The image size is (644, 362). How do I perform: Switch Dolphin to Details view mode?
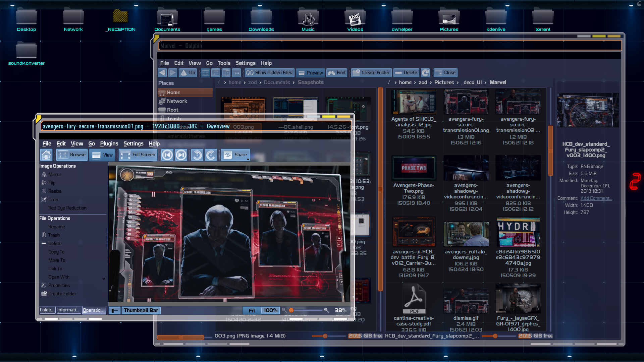[216, 73]
